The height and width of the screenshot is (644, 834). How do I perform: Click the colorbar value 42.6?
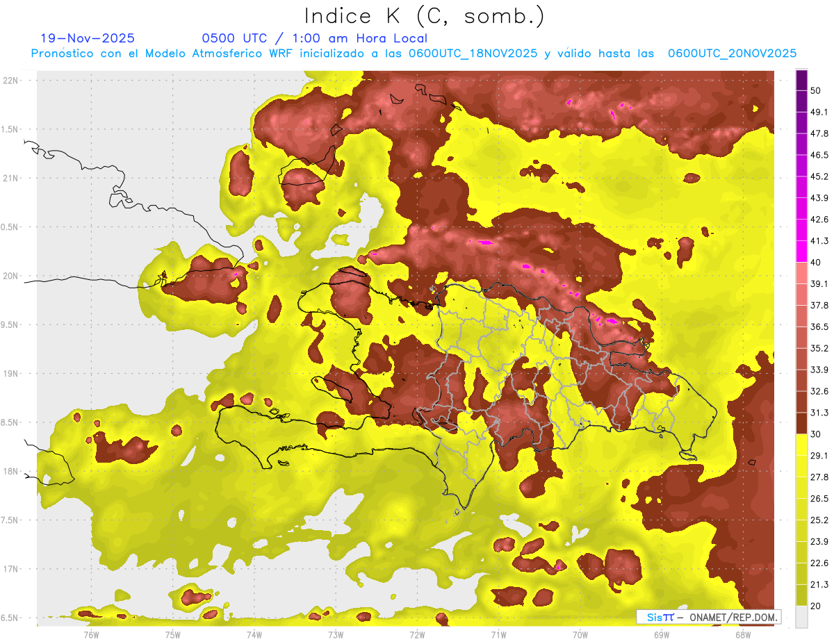click(x=819, y=220)
